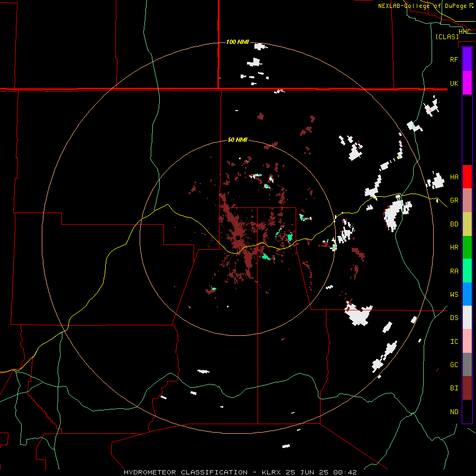Click the HR legend label

pos(454,248)
